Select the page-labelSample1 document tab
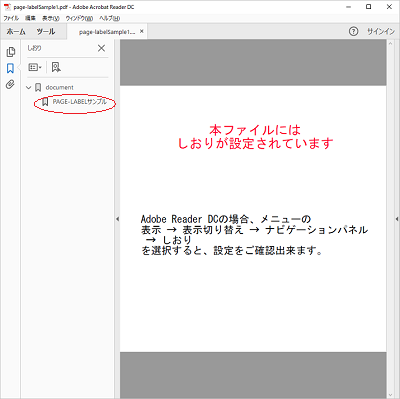This screenshot has height=399, width=400. click(x=107, y=32)
